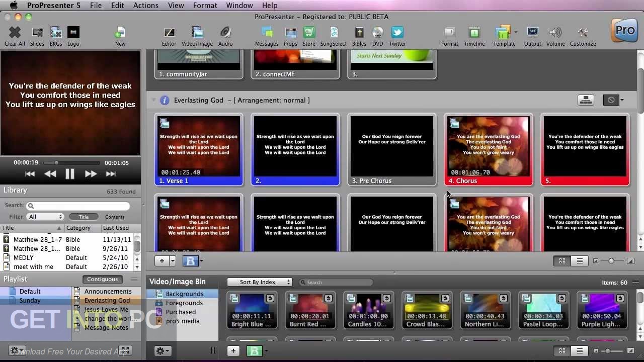This screenshot has height=362, width=644.
Task: Click the Library search field
Action: click(78, 206)
